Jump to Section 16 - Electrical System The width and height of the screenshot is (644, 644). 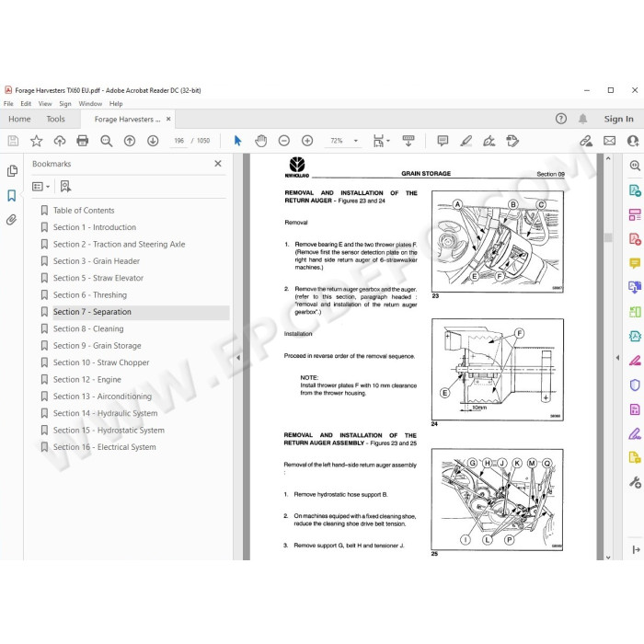[x=104, y=447]
